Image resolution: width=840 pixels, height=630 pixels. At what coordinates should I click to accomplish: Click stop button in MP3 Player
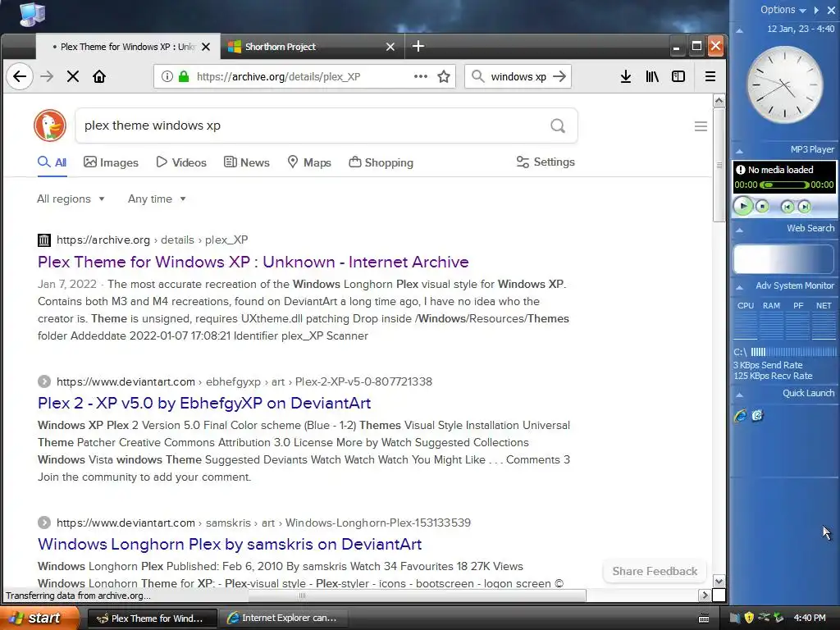(x=762, y=206)
